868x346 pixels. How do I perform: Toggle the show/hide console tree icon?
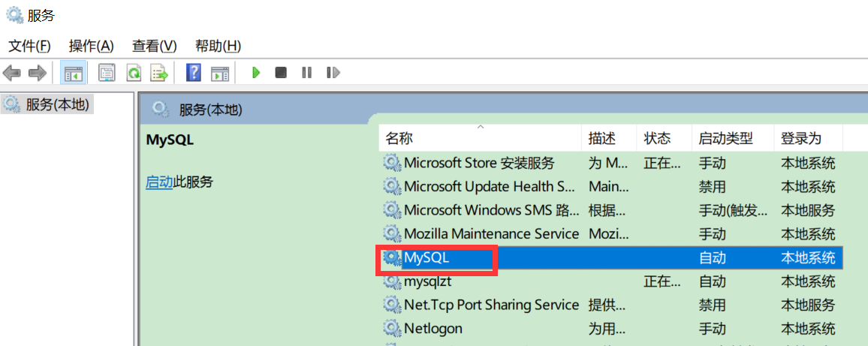pyautogui.click(x=73, y=73)
